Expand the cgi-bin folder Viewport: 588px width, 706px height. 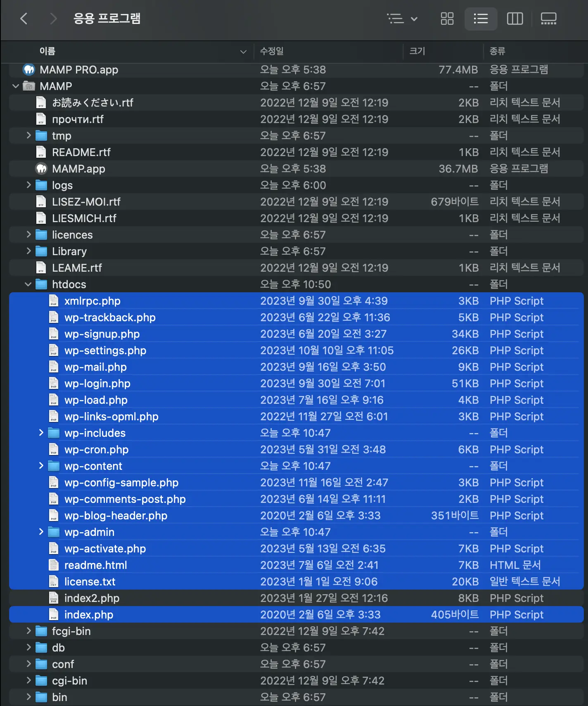28,680
